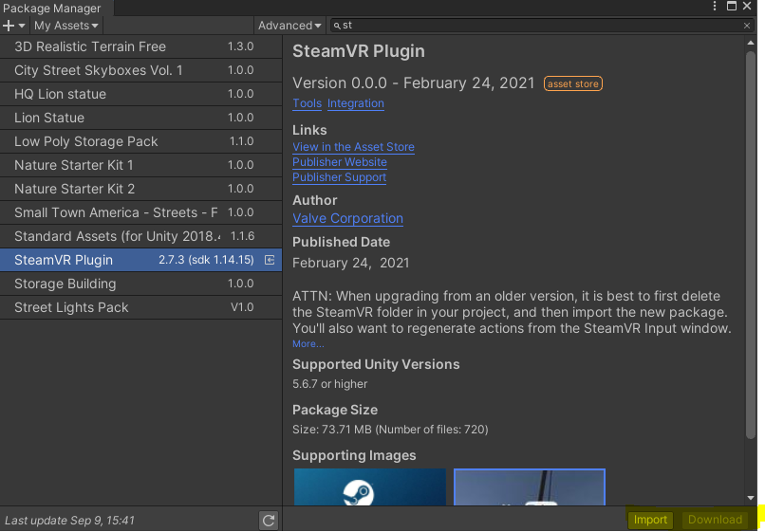Open the add package plus dropdown
765x532 pixels.
[x=13, y=26]
